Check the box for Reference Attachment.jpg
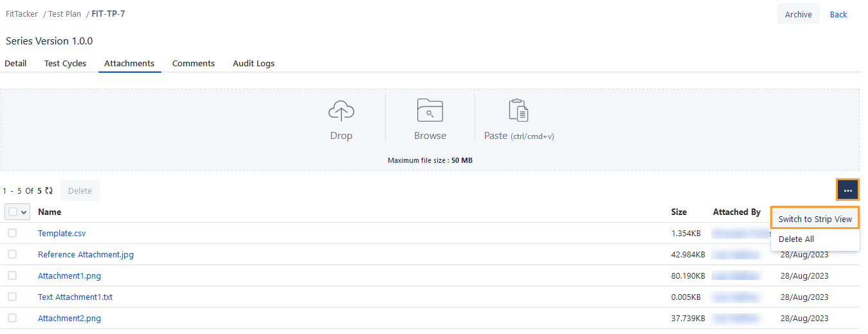This screenshot has height=334, width=868. click(12, 254)
